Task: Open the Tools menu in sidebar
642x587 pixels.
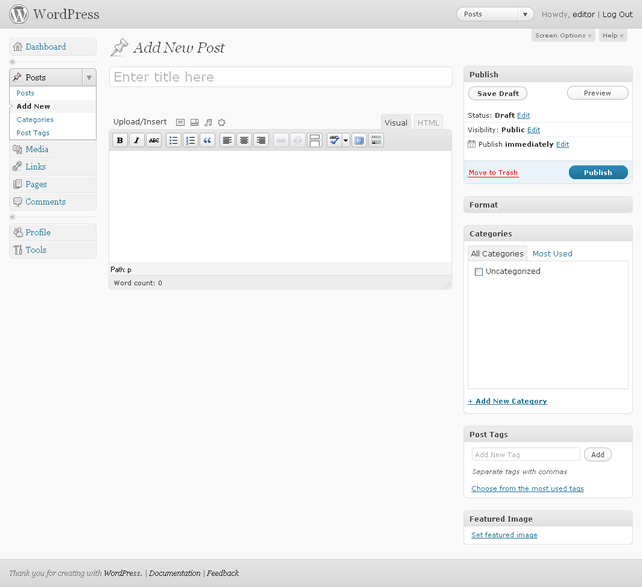Action: pos(53,250)
